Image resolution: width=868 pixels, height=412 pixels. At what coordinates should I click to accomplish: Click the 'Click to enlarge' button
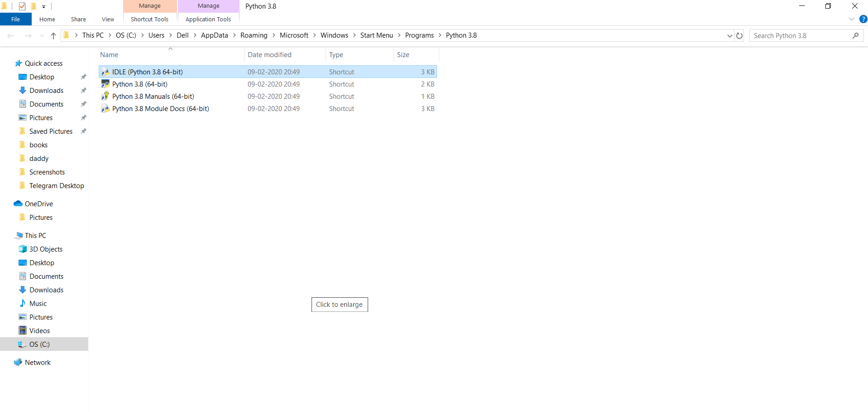[340, 305]
